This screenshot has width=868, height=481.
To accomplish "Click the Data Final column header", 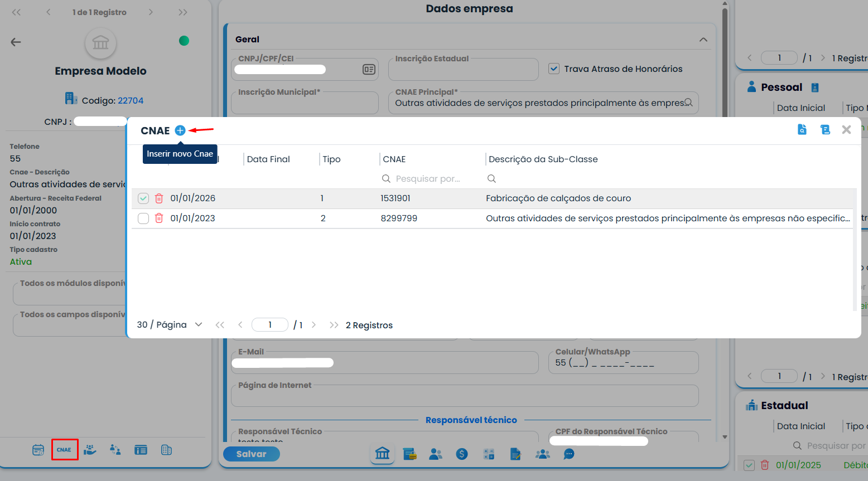I will (x=268, y=159).
